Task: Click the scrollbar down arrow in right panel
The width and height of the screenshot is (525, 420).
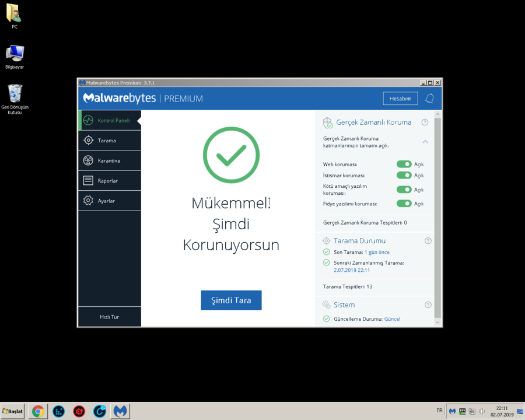Action: point(437,322)
